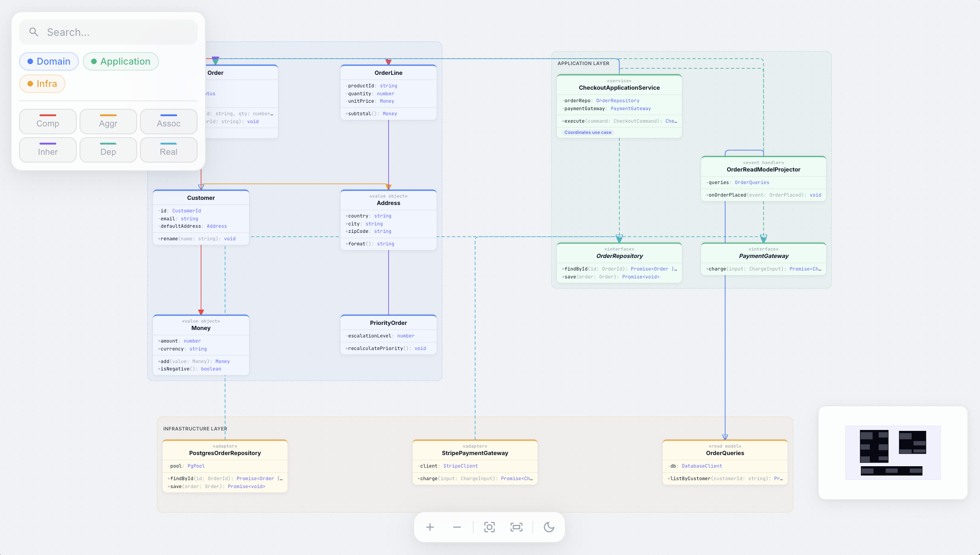Enable the Inher relationship filter
Image resolution: width=980 pixels, height=555 pixels.
(x=47, y=150)
